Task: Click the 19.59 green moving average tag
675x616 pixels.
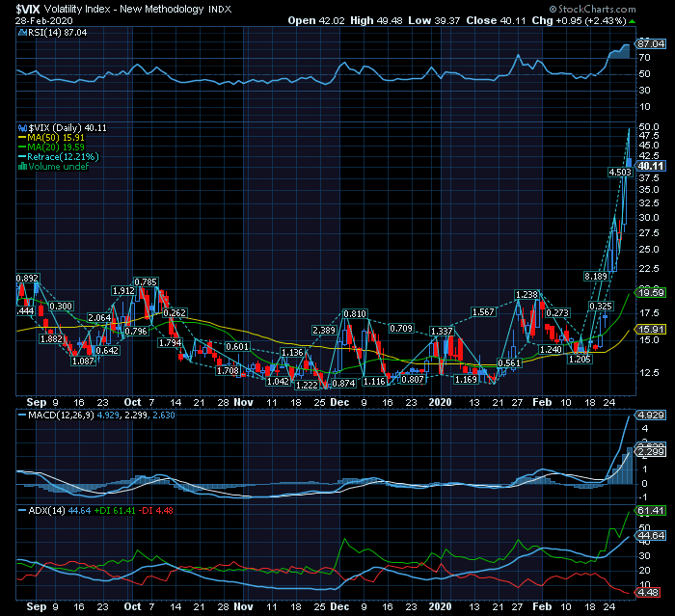Action: [651, 293]
